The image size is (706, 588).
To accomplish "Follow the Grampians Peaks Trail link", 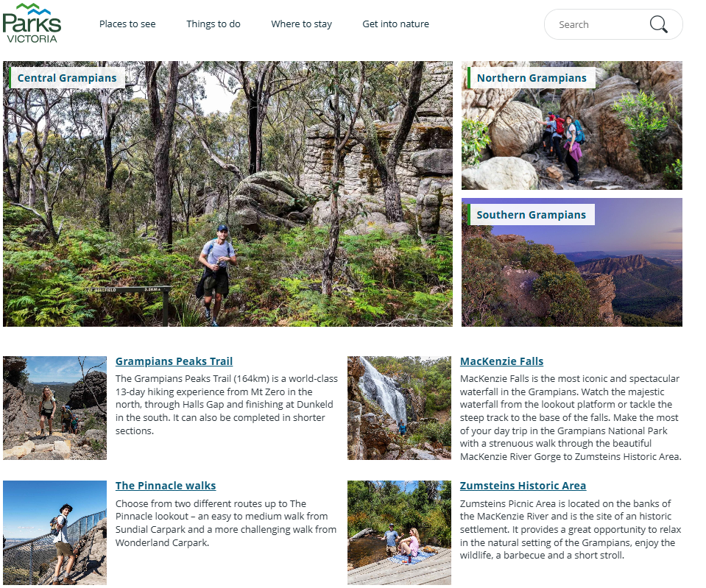I will pyautogui.click(x=174, y=361).
